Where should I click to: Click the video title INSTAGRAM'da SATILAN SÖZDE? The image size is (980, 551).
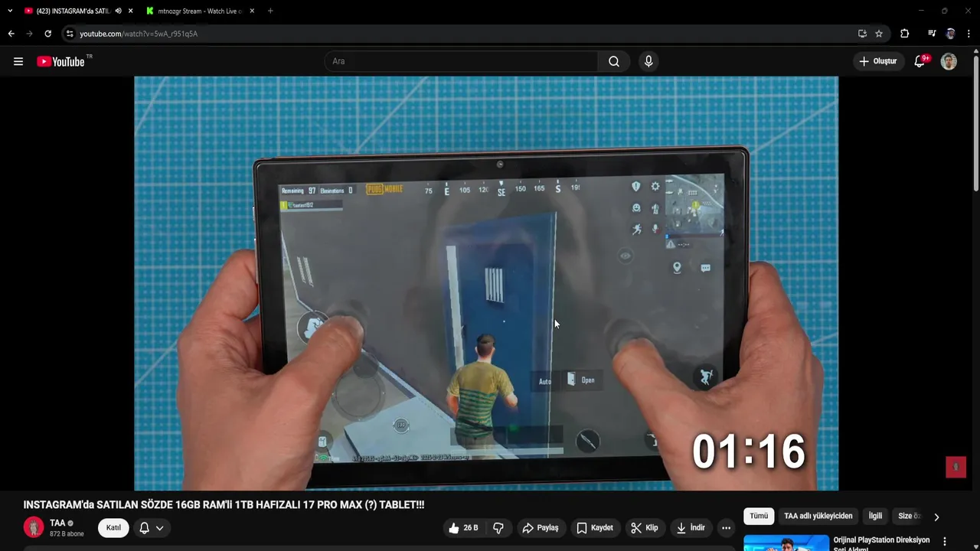click(x=224, y=505)
